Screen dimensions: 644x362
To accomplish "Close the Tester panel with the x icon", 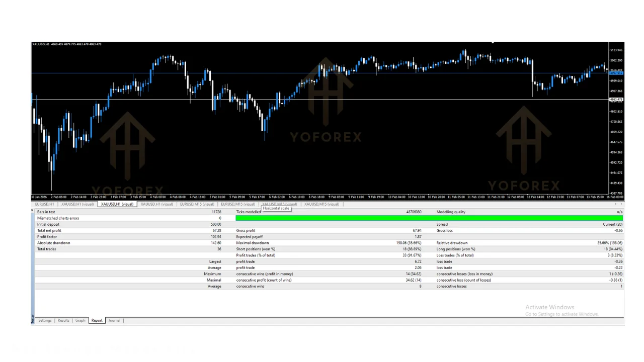I will pos(33,211).
